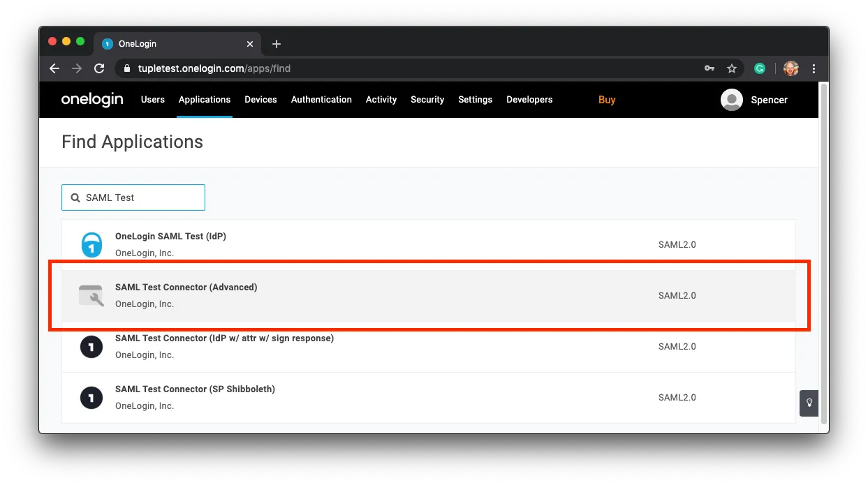The height and width of the screenshot is (485, 868).
Task: Open Chrome three-dot menu
Action: (814, 68)
